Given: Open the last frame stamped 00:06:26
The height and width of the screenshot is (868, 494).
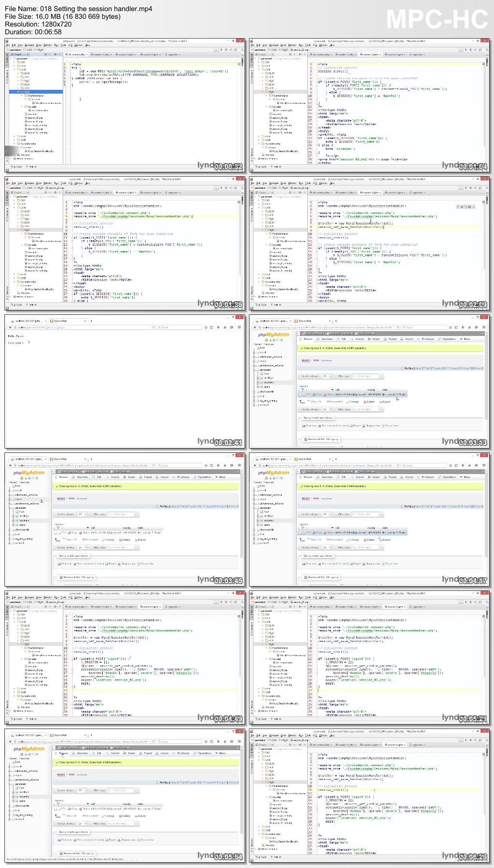Looking at the screenshot, I should 370,796.
